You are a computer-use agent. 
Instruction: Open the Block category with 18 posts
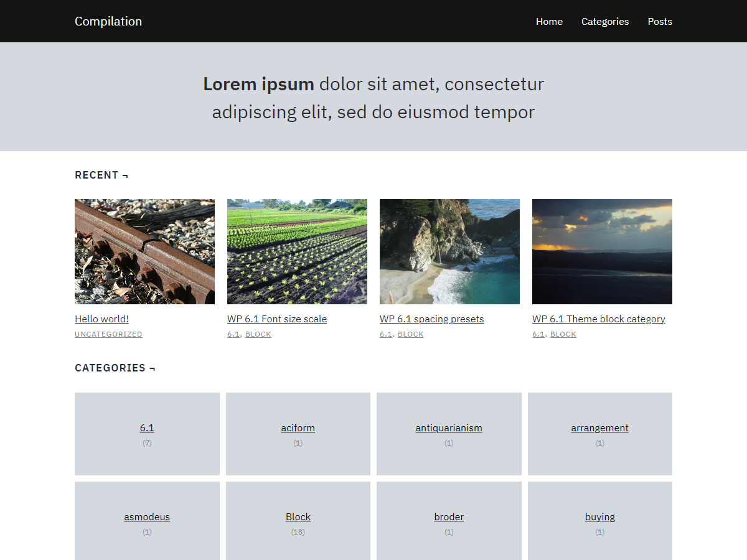coord(298,516)
